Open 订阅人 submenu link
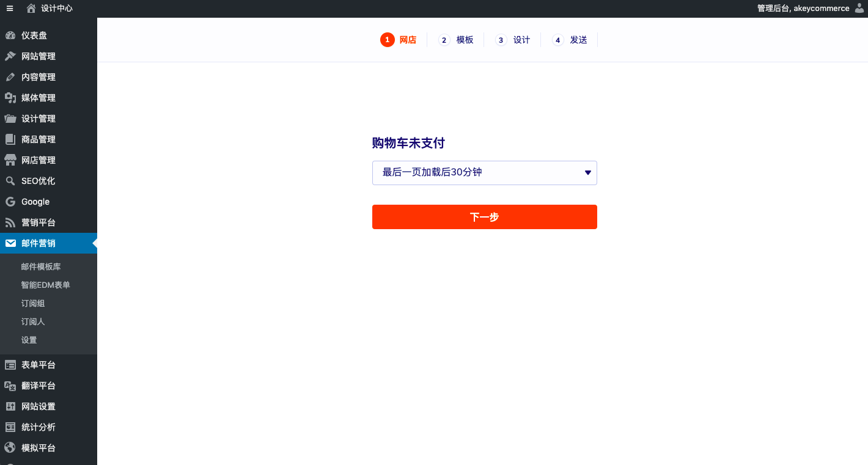This screenshot has height=465, width=868. 33,322
